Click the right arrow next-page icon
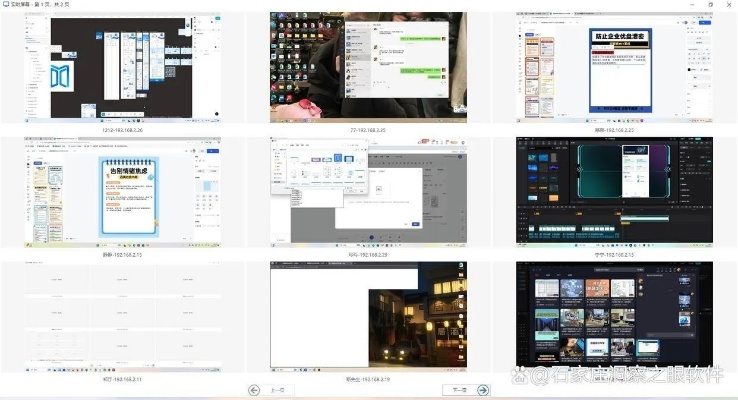This screenshot has height=400, width=738. tap(483, 390)
